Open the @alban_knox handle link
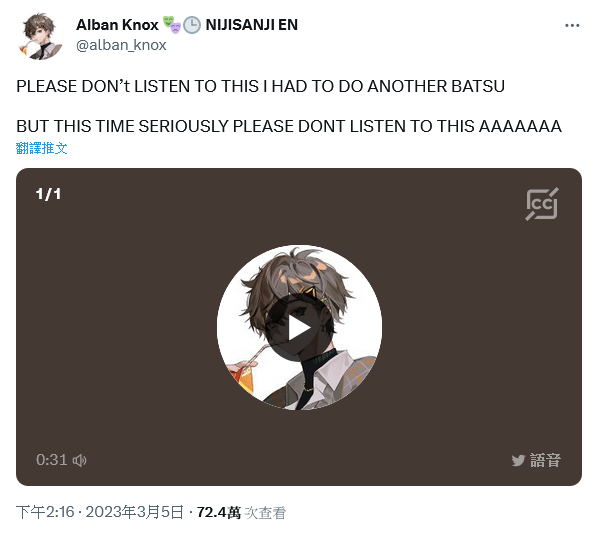 121,45
